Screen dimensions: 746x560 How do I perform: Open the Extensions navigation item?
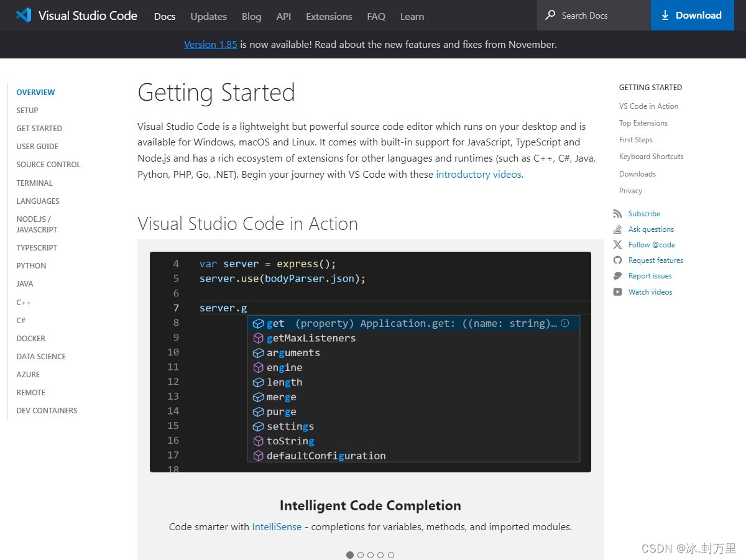(329, 16)
